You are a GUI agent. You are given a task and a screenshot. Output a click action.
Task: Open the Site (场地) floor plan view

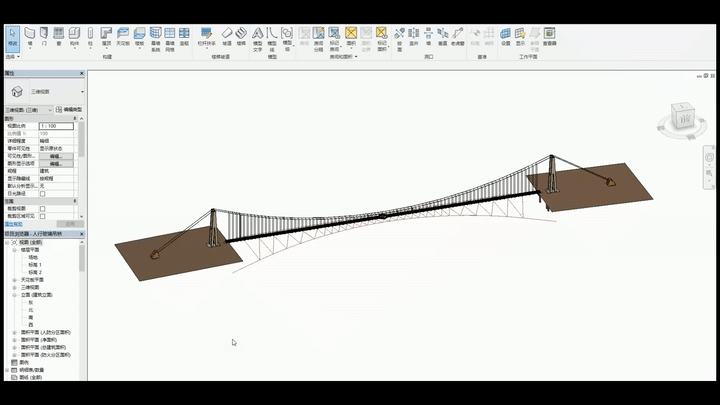click(32, 257)
